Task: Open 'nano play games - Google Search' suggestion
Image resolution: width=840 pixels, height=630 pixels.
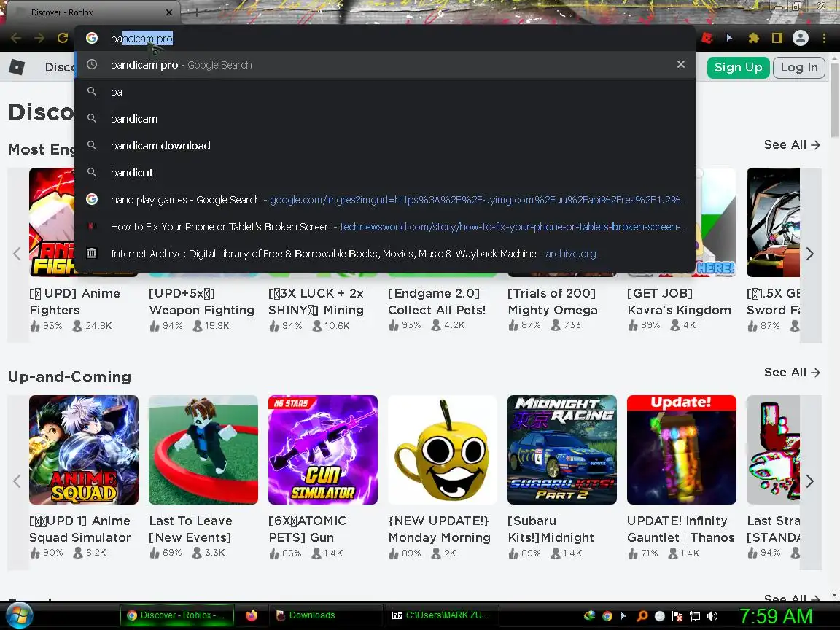Action: click(x=385, y=199)
